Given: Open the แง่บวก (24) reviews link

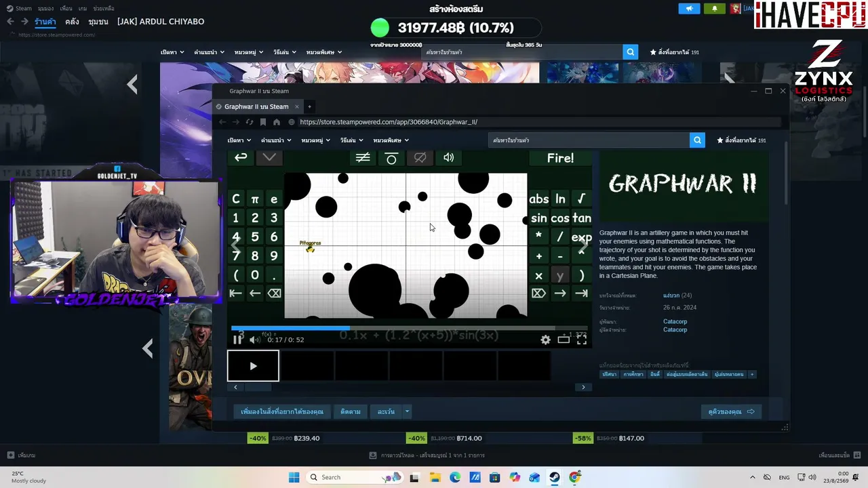Looking at the screenshot, I should coord(677,296).
